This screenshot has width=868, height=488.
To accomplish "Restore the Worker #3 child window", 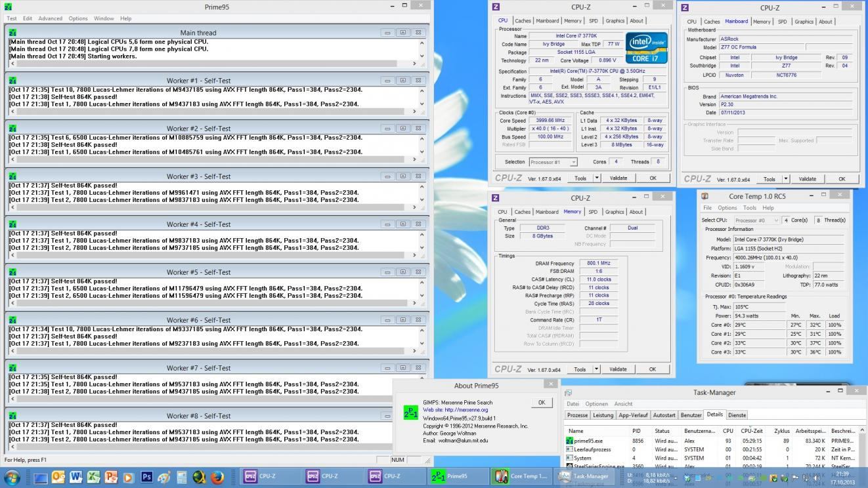I will [x=402, y=176].
